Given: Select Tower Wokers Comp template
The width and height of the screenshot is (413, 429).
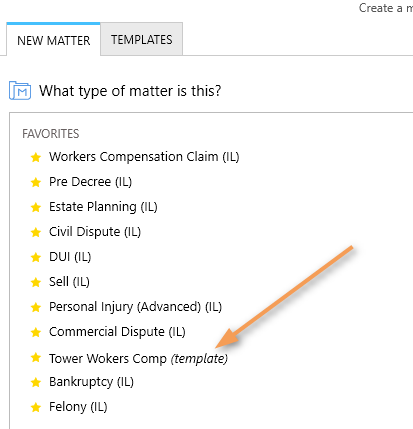Looking at the screenshot, I should pyautogui.click(x=138, y=359).
